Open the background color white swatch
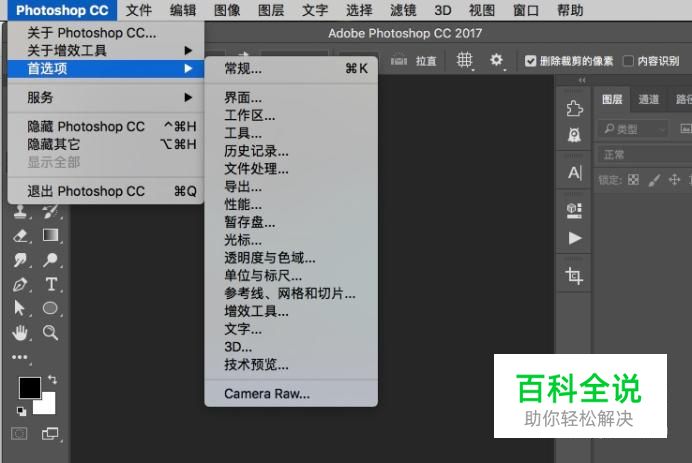The image size is (692, 463). tap(47, 406)
